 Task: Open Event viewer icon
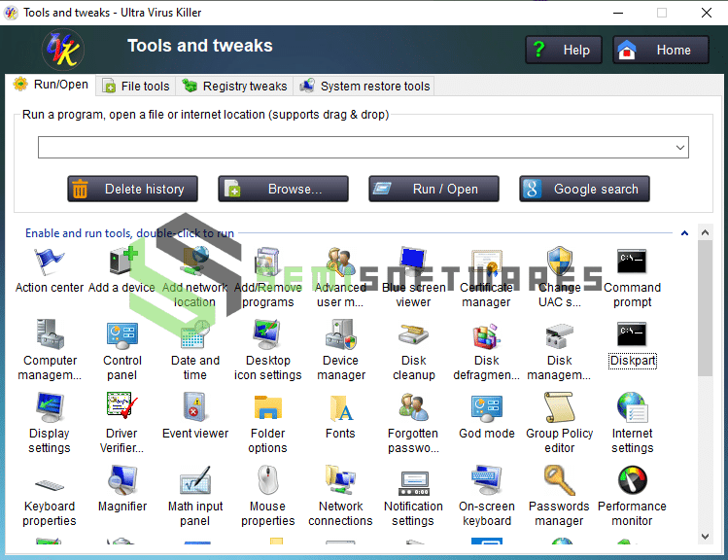tap(195, 406)
